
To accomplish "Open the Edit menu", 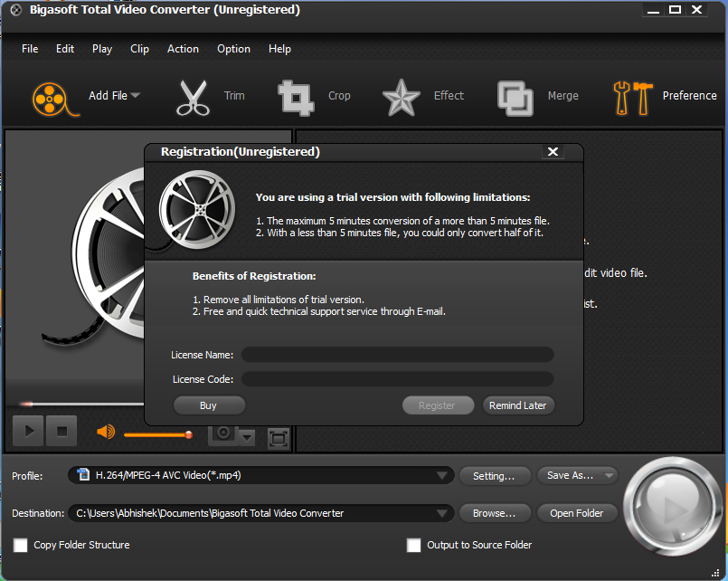I will [65, 49].
